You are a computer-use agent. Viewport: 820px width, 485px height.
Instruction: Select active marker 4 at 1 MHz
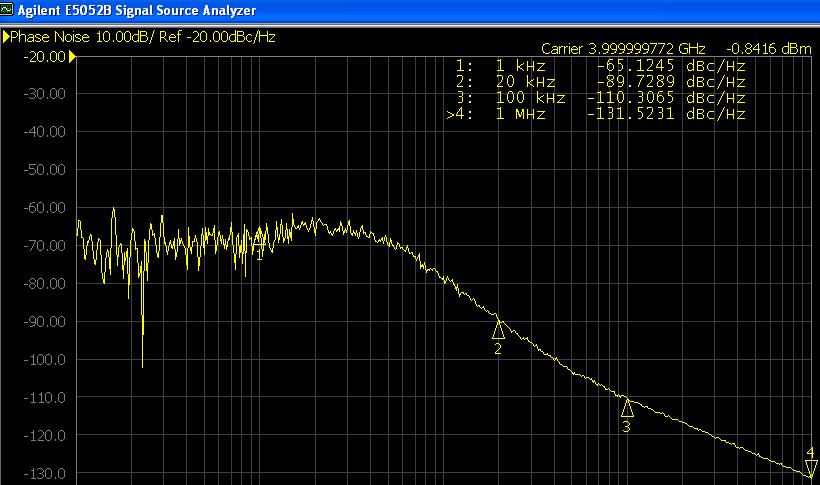click(811, 468)
